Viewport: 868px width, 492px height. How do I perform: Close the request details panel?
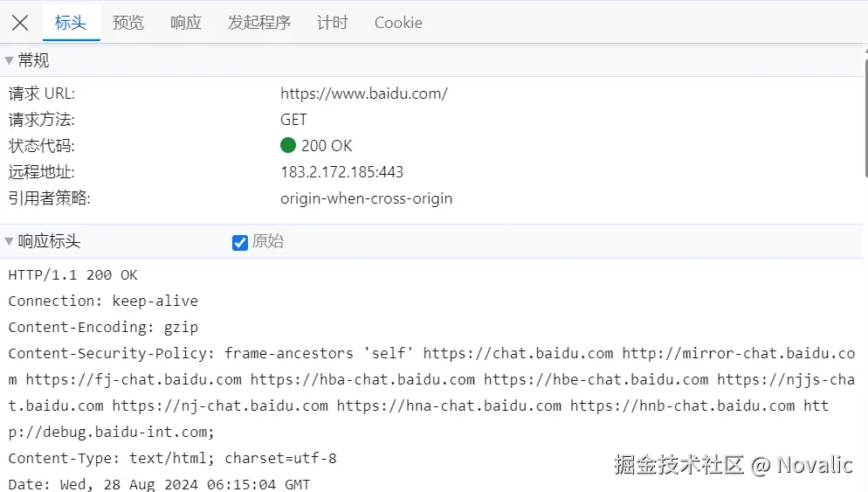click(20, 23)
